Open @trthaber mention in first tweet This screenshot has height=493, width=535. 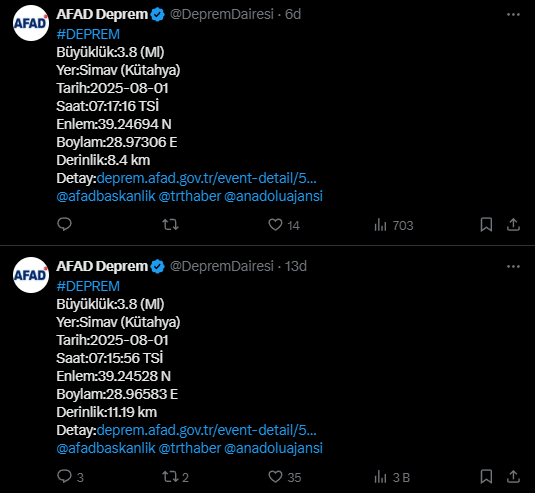[190, 196]
